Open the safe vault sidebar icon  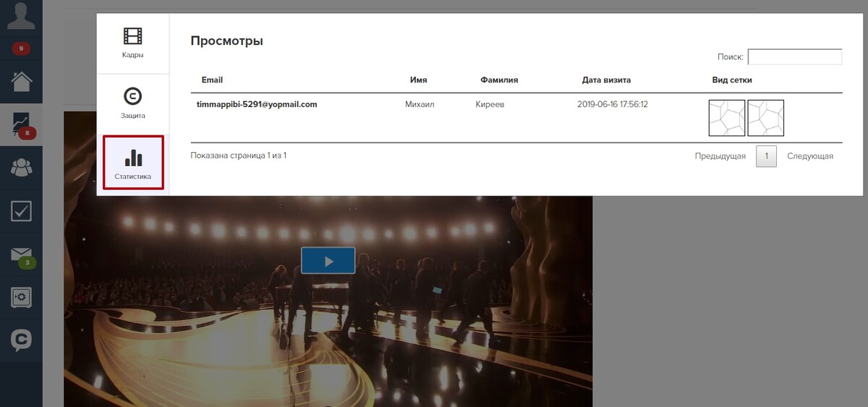click(x=21, y=297)
